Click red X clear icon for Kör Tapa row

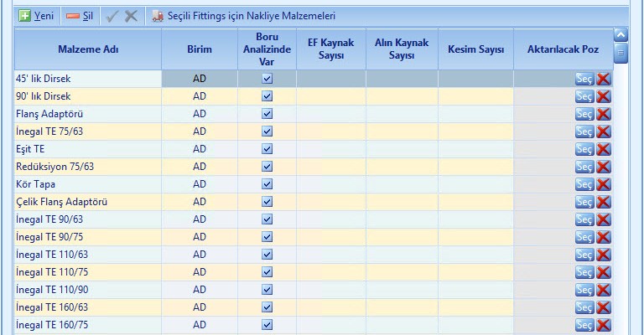pos(603,184)
